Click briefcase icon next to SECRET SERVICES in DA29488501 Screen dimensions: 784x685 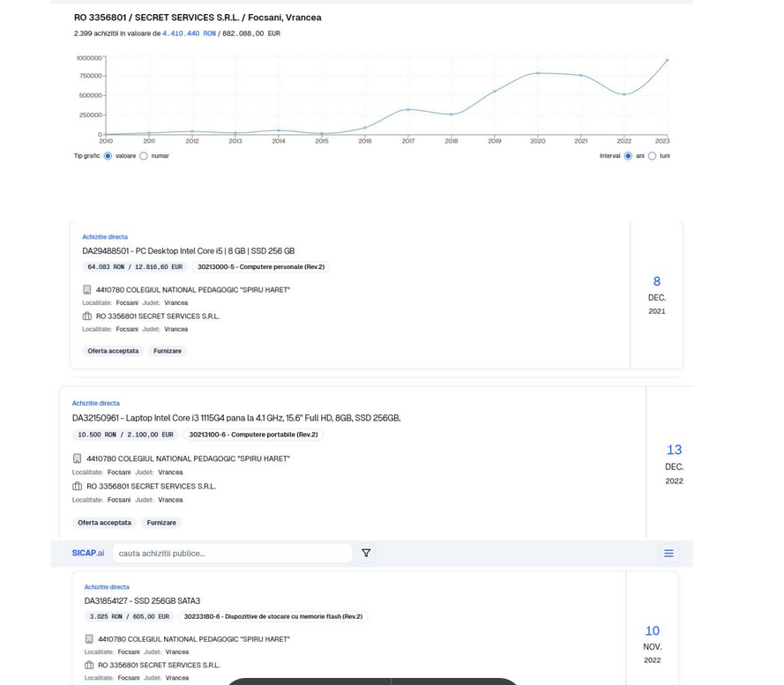[86, 316]
